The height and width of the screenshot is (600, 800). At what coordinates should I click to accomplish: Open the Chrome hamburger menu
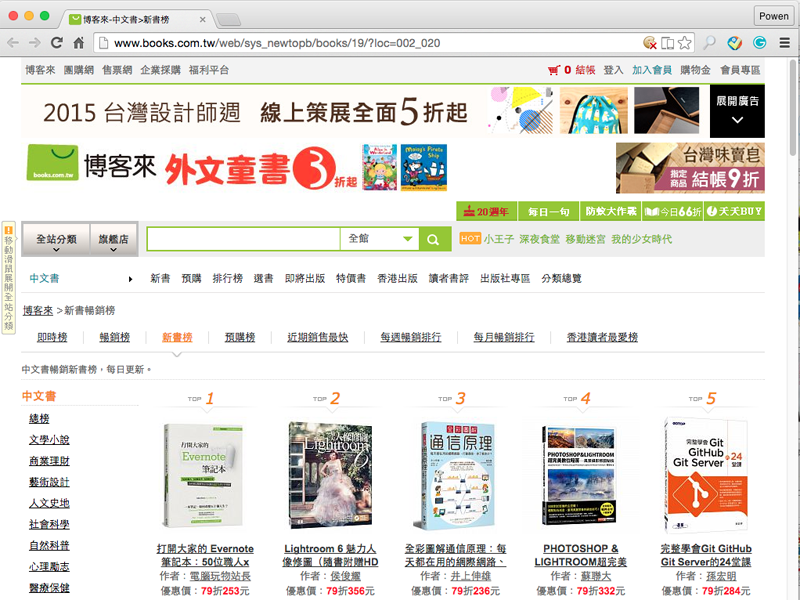785,43
